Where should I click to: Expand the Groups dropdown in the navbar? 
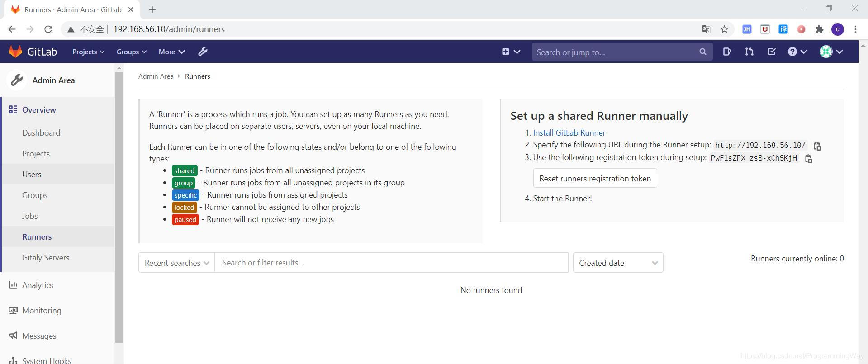point(131,52)
